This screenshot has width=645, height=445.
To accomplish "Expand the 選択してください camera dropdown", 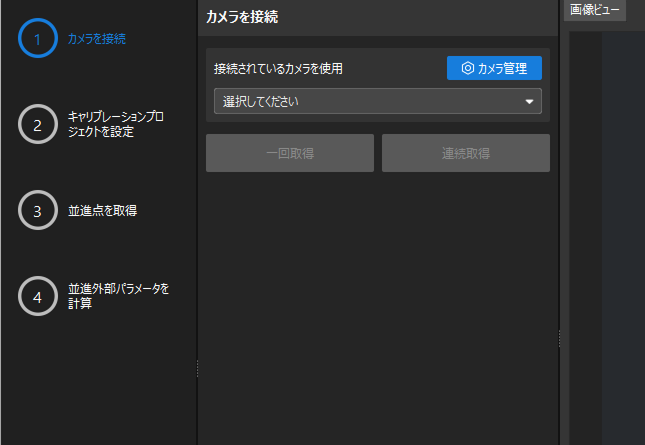I will point(378,101).
